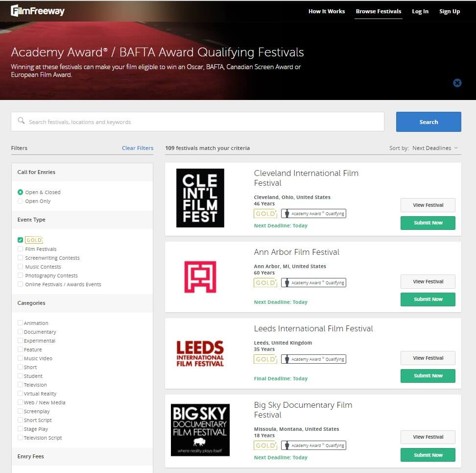Viewport: 476px width, 473px height.
Task: Submit Now to Leeds International Film Festival
Action: [428, 376]
